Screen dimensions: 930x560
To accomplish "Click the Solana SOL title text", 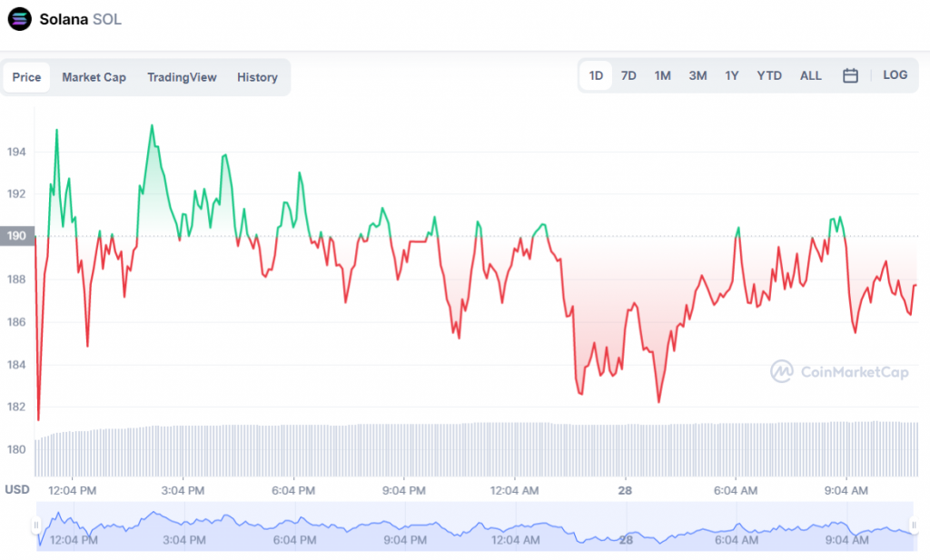I will coord(81,19).
